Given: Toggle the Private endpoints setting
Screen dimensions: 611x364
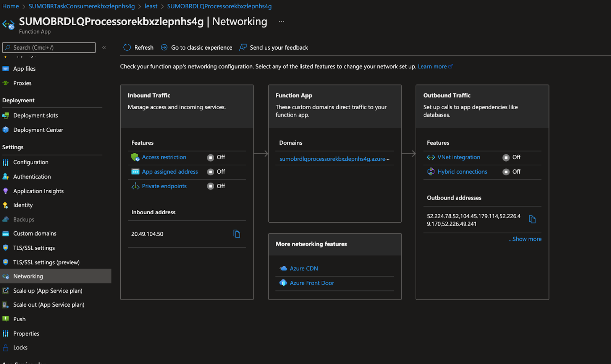Looking at the screenshot, I should coord(210,186).
